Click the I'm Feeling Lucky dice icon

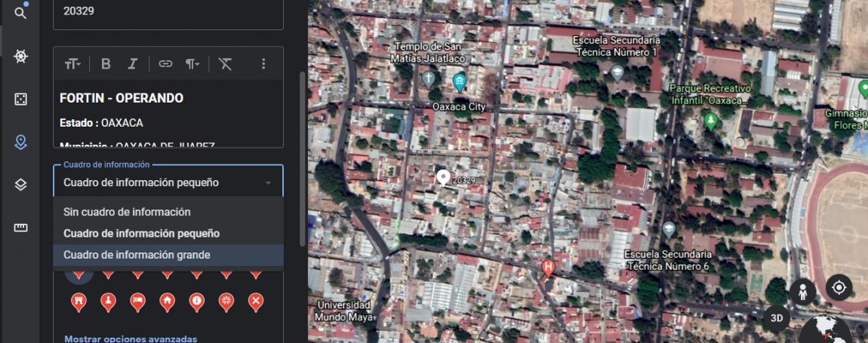tap(20, 99)
